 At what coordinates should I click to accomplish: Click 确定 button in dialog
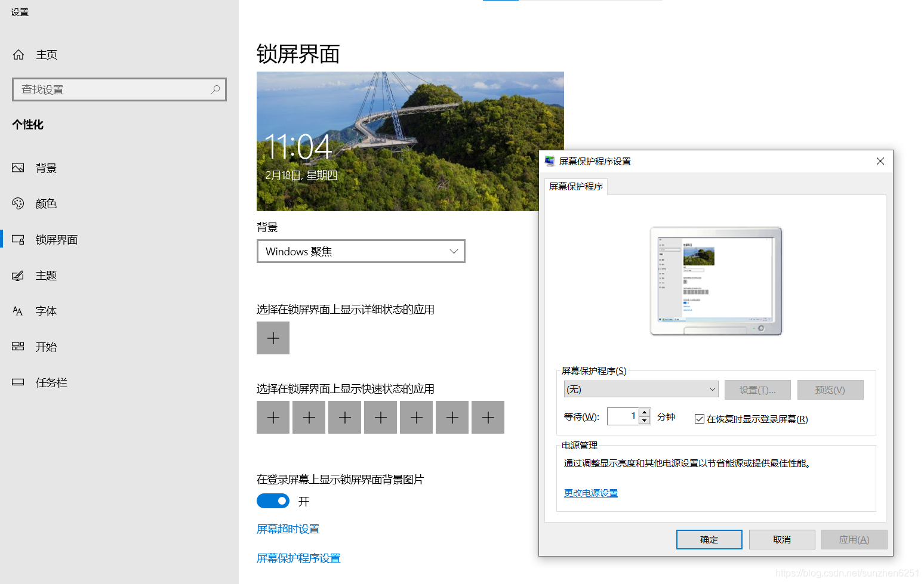[x=709, y=539]
